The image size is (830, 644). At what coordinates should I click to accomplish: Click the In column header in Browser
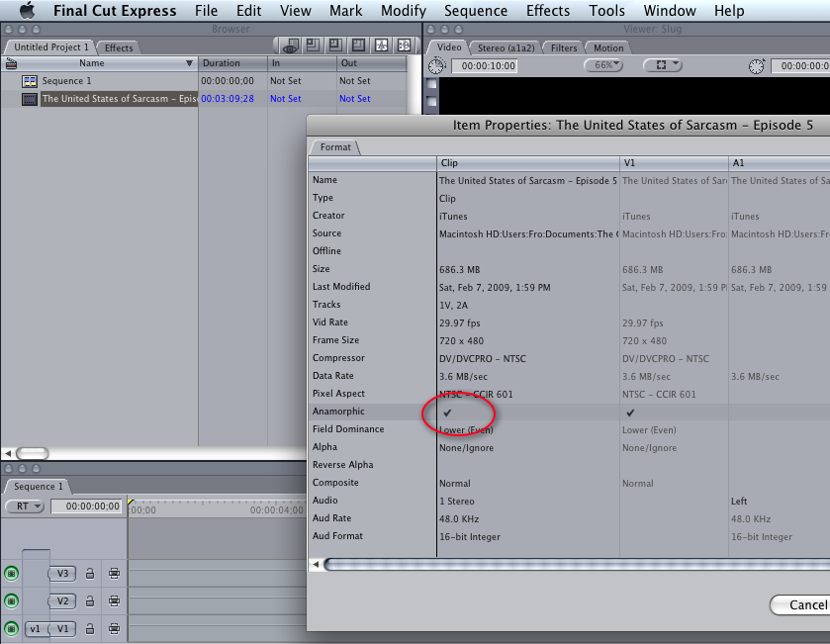coord(302,63)
